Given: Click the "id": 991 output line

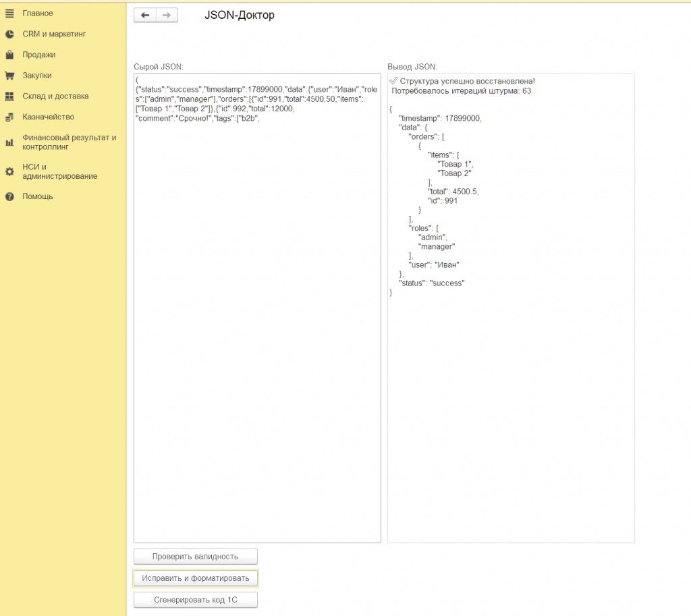Looking at the screenshot, I should pyautogui.click(x=443, y=200).
